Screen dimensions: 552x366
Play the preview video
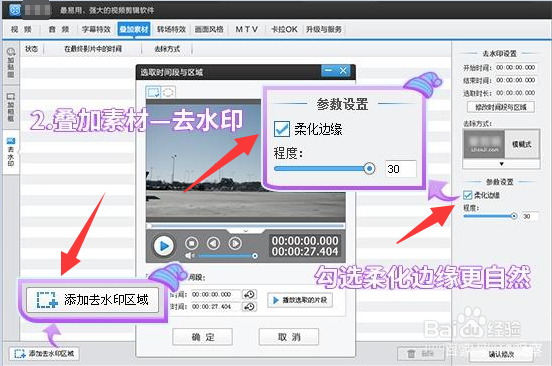tap(164, 246)
